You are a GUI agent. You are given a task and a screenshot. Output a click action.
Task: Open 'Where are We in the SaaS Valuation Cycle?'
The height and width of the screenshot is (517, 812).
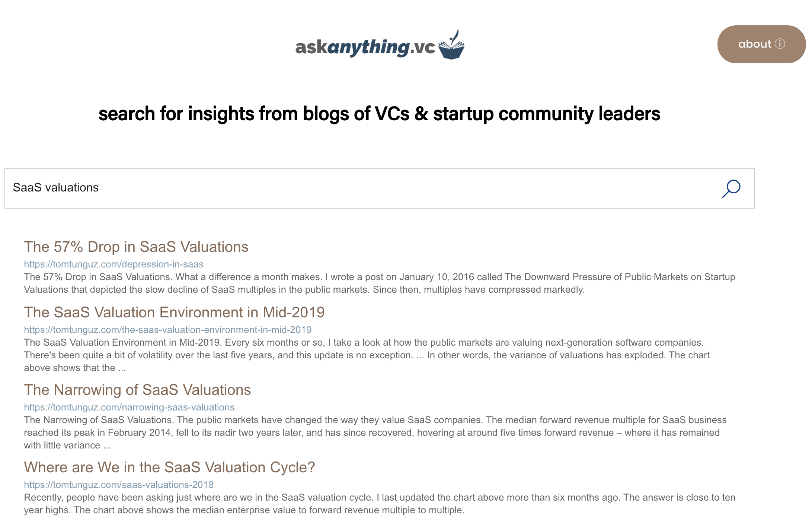[x=169, y=467]
